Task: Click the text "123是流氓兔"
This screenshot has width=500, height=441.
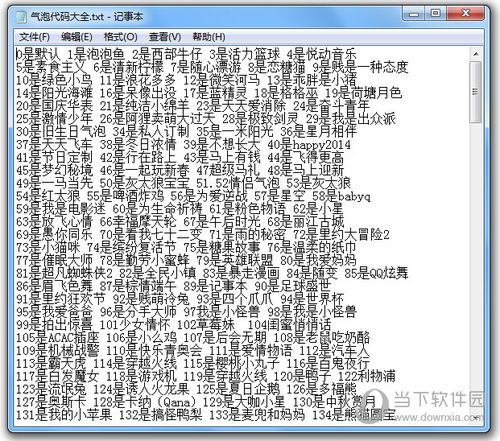Action: click(x=51, y=390)
